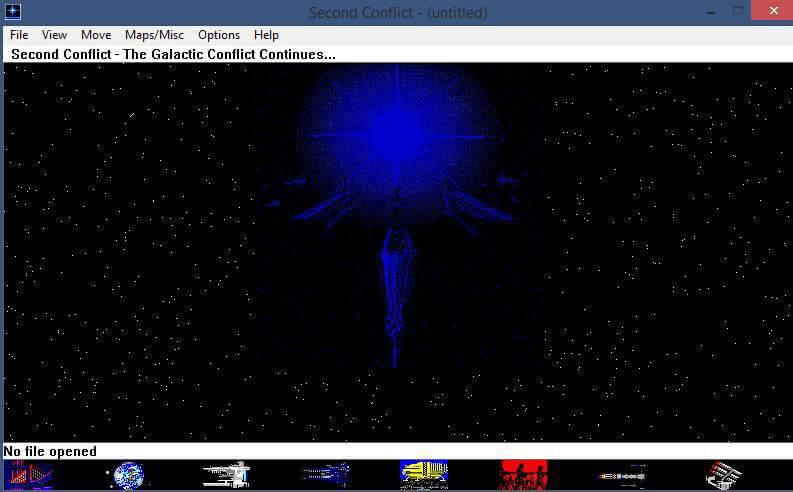Select the red troops icon
Viewport: 793px width, 492px height.
click(523, 475)
